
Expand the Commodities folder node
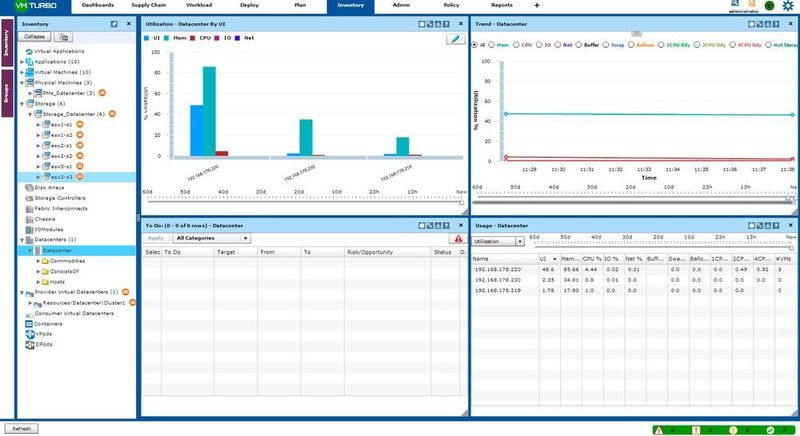[38, 261]
